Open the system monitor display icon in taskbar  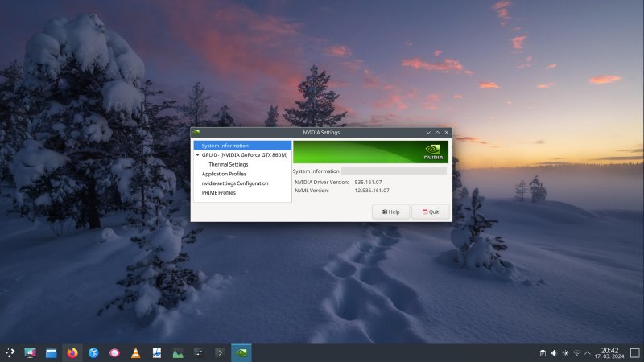(x=30, y=352)
